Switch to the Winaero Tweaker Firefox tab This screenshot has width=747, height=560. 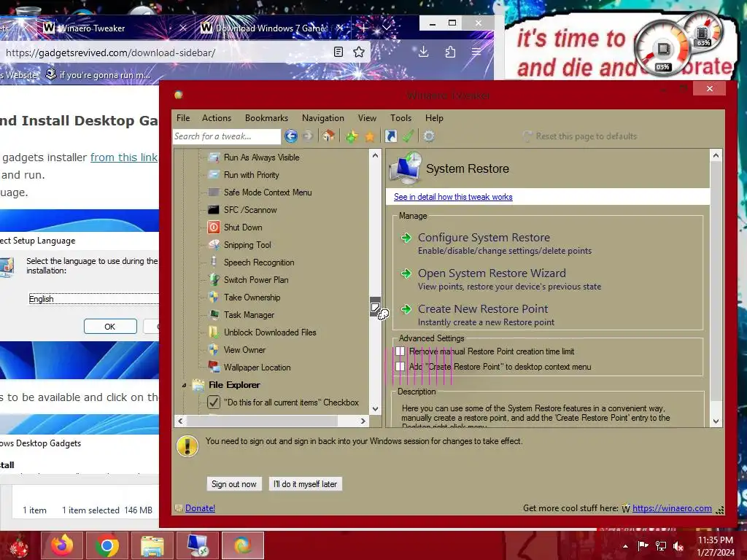pos(115,28)
